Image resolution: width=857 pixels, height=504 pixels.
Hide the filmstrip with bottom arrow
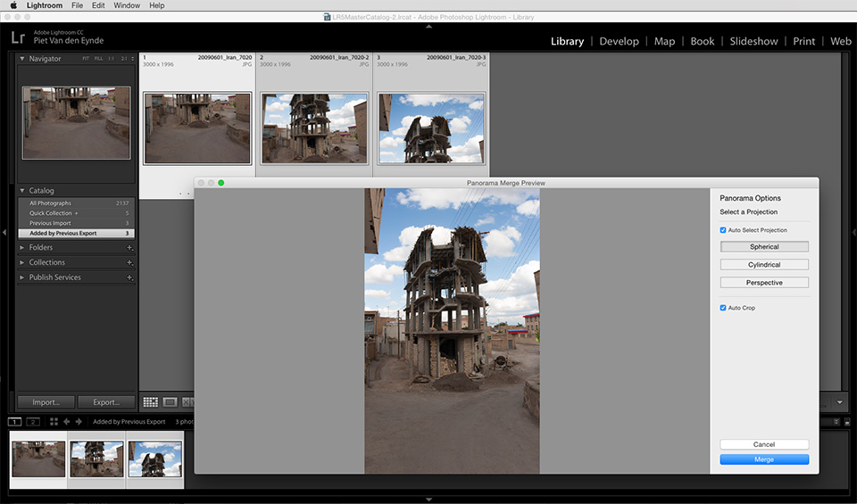[x=428, y=499]
